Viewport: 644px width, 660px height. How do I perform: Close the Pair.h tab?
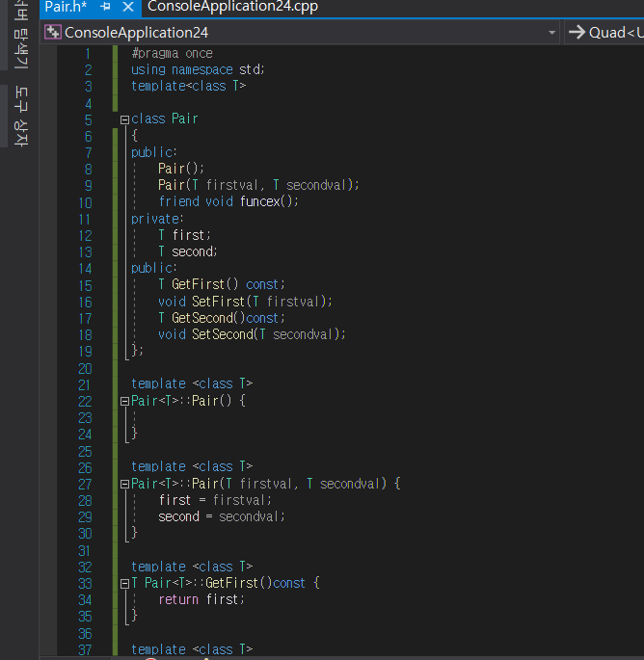click(128, 7)
